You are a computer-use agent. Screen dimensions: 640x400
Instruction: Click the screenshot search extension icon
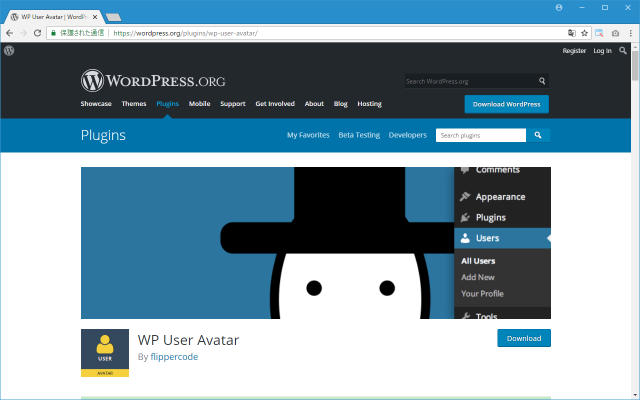point(599,33)
